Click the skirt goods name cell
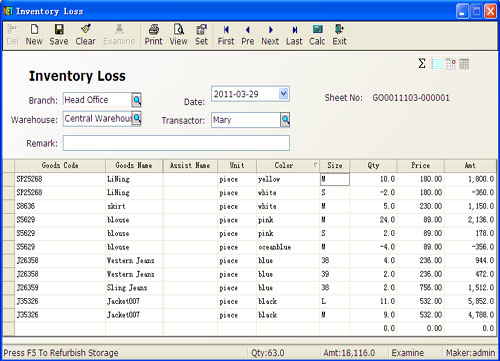The width and height of the screenshot is (500, 361). pos(134,206)
